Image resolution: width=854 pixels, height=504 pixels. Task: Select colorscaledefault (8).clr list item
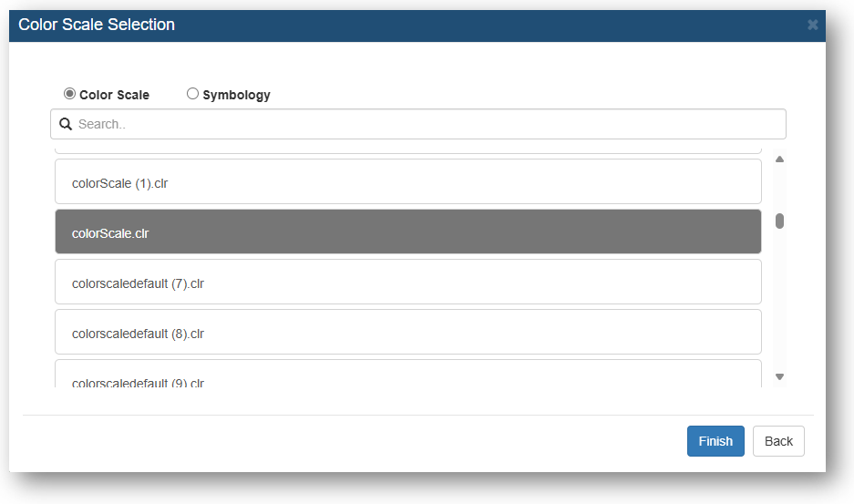coord(408,332)
